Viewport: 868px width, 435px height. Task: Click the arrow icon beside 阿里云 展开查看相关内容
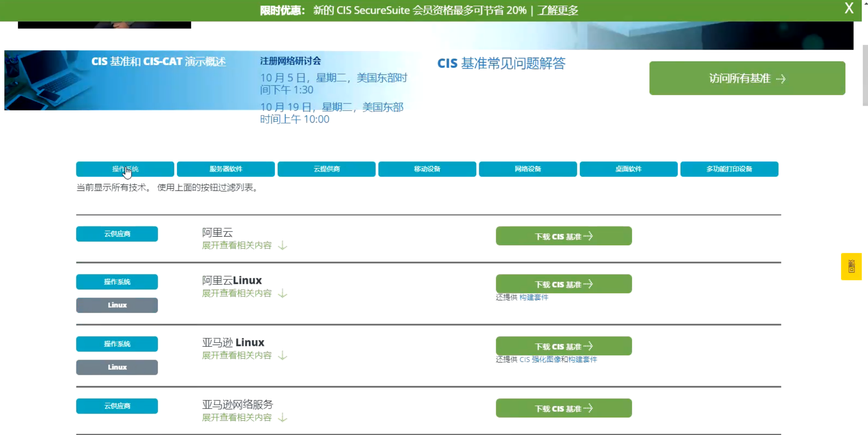283,245
